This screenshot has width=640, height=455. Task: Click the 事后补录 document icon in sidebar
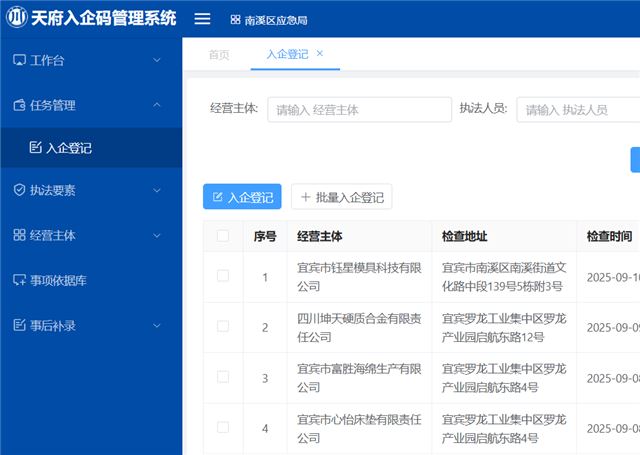(19, 325)
